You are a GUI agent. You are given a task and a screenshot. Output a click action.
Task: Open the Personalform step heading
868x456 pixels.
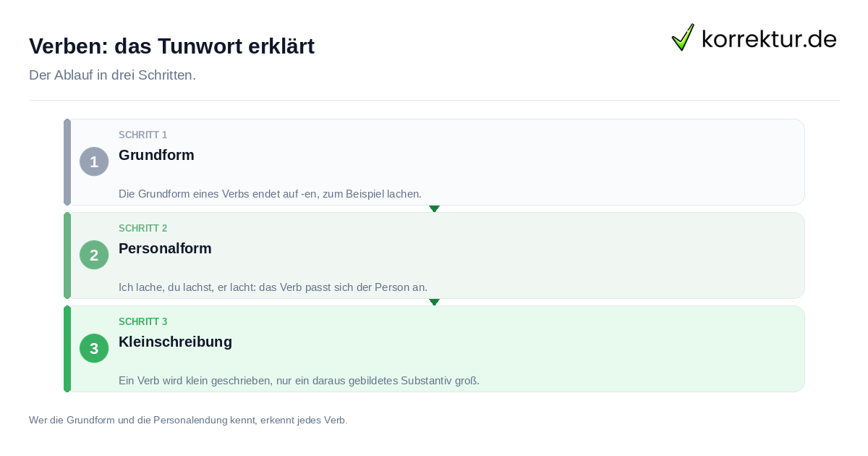[x=165, y=248]
